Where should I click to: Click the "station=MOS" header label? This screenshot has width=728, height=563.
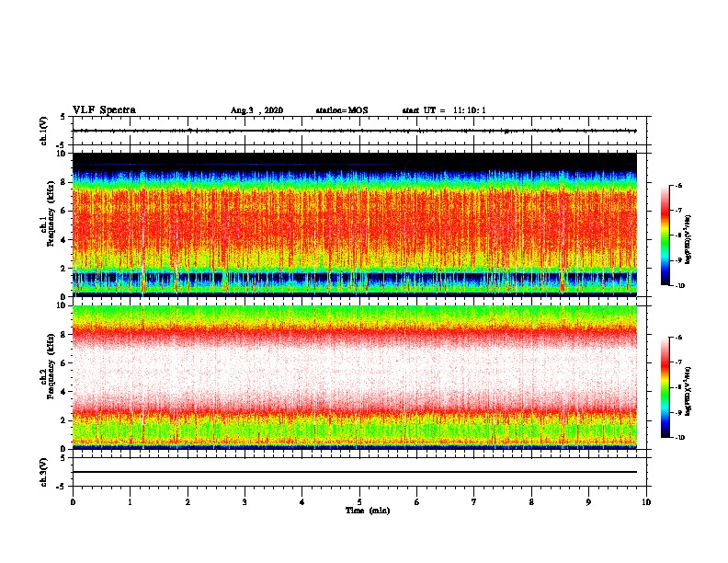pyautogui.click(x=342, y=110)
